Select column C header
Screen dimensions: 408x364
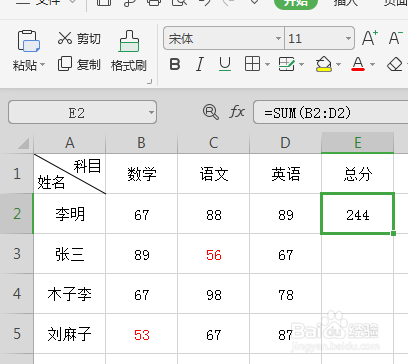point(214,143)
